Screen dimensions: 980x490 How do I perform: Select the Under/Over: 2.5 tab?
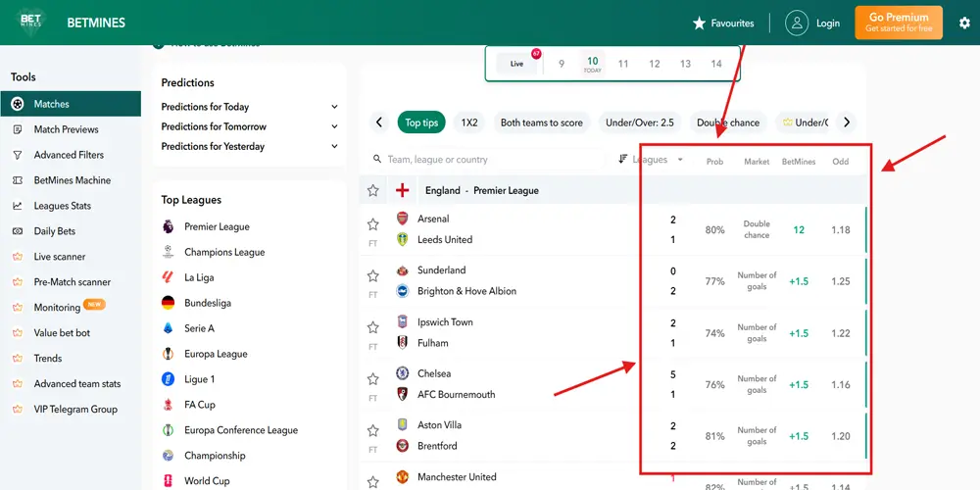640,122
